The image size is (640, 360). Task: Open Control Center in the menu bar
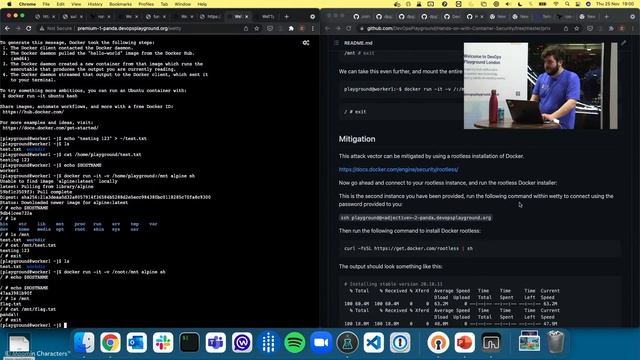tap(578, 4)
